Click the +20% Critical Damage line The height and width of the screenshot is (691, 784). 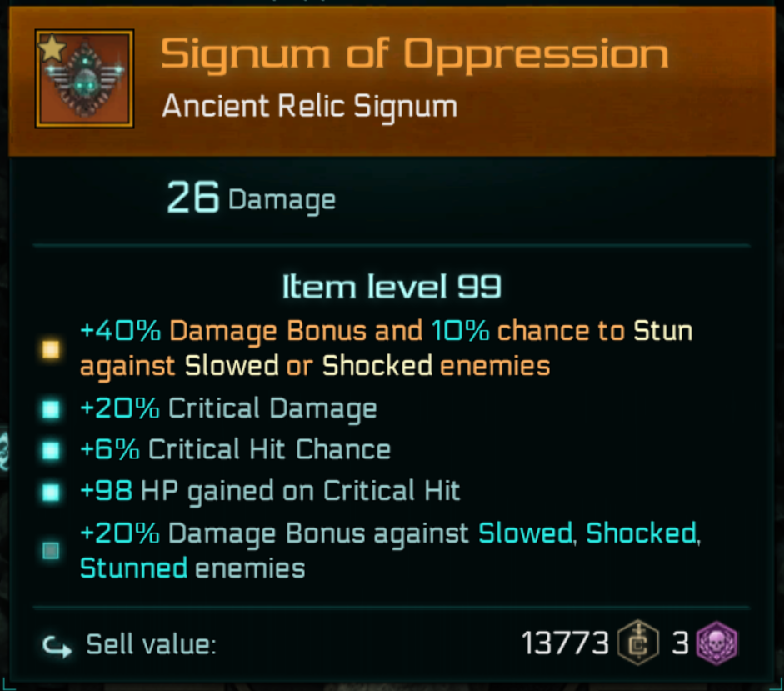pos(228,408)
